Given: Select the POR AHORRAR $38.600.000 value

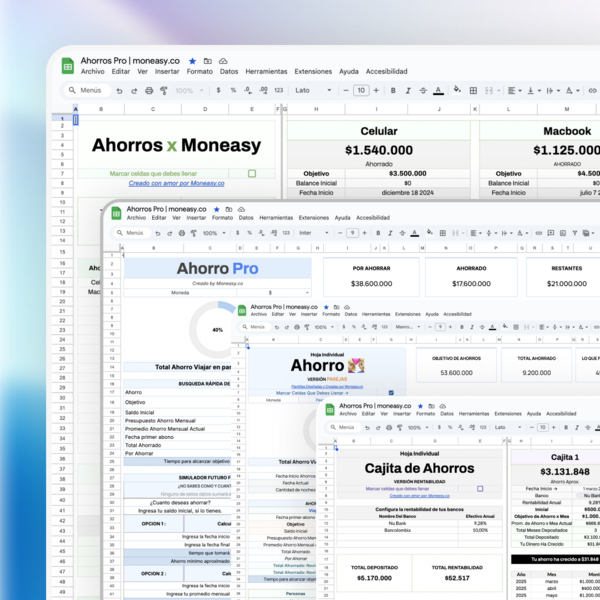Looking at the screenshot, I should [x=371, y=284].
